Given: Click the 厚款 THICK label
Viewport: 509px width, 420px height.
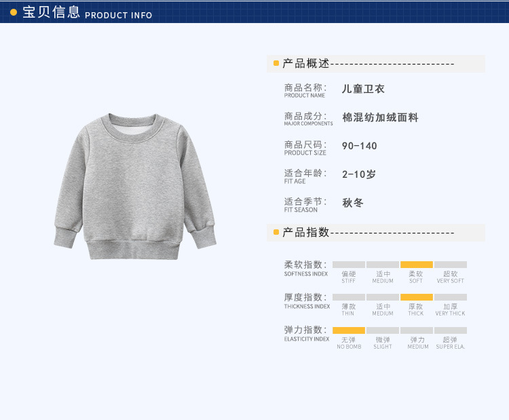Looking at the screenshot, I should point(416,309).
